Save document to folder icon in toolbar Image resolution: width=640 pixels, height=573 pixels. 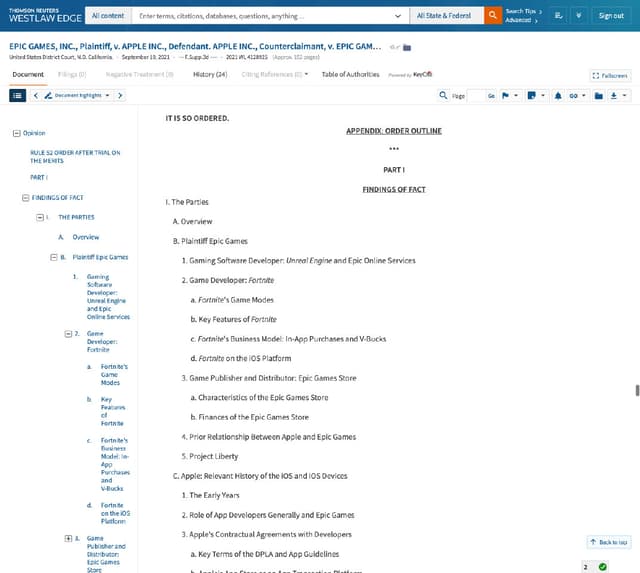(x=598, y=95)
